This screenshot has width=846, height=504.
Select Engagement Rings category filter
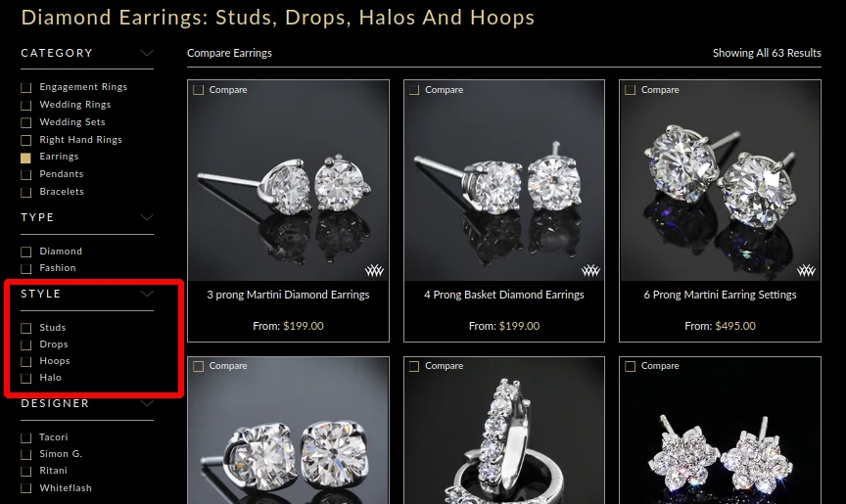pos(25,88)
